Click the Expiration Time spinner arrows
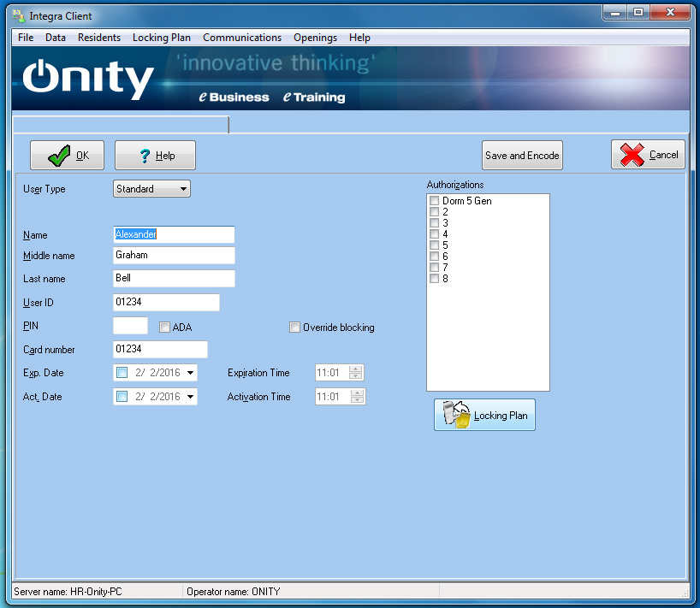700x608 pixels. 357,373
